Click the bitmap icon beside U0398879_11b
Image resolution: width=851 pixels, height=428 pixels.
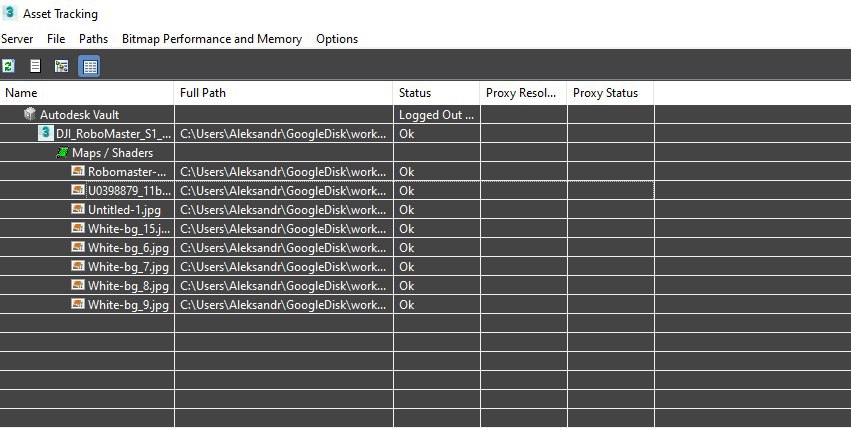pos(78,190)
